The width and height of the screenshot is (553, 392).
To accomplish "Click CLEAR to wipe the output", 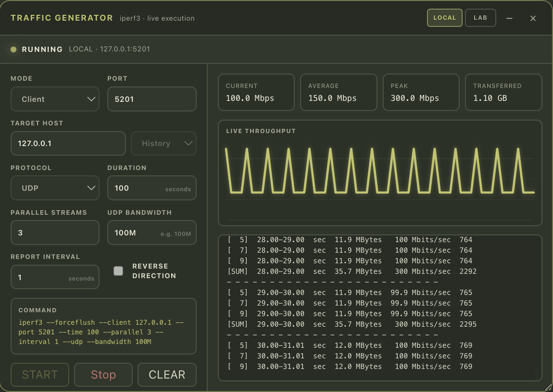I will pyautogui.click(x=167, y=375).
